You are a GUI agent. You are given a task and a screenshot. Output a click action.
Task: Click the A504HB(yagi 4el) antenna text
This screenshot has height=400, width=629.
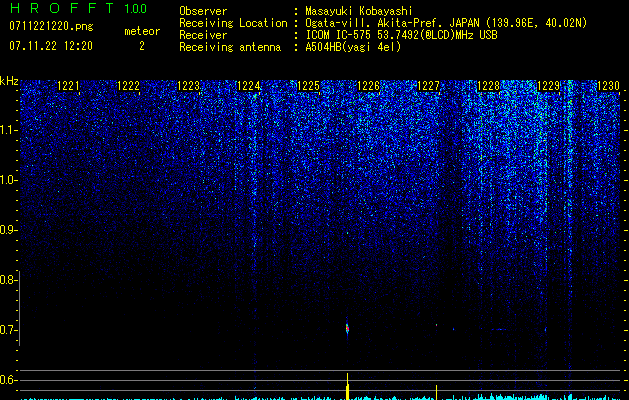tap(353, 47)
